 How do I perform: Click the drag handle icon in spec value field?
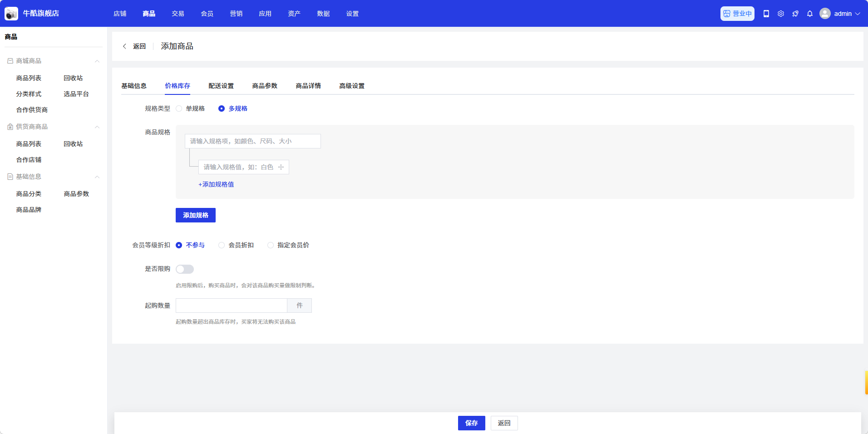point(281,167)
